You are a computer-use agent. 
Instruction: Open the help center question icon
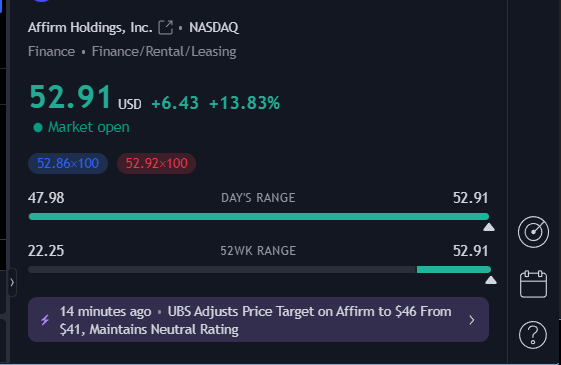pos(533,335)
